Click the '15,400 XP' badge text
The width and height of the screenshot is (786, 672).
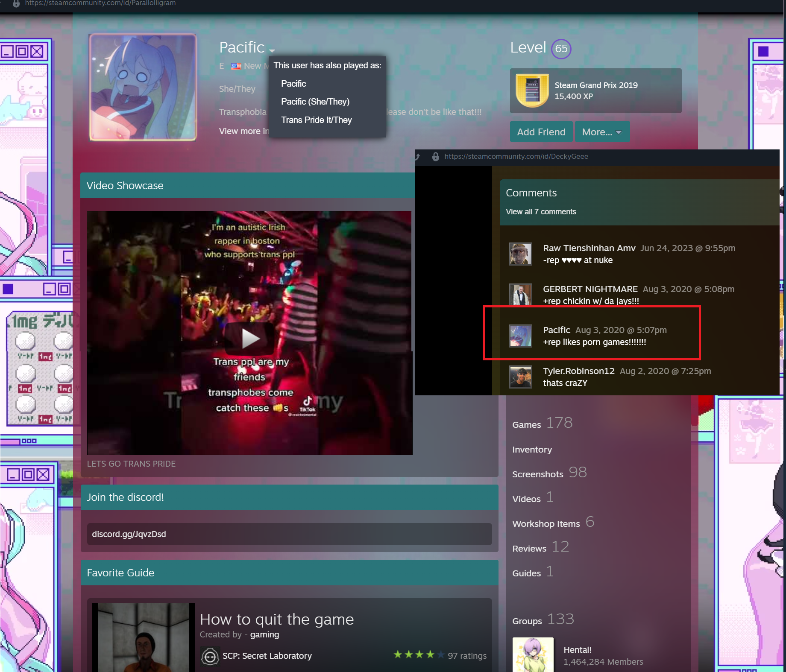[574, 96]
